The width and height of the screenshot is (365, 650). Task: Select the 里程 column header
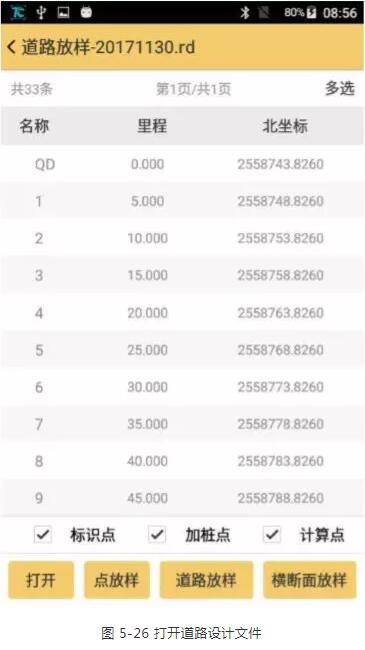[152, 126]
